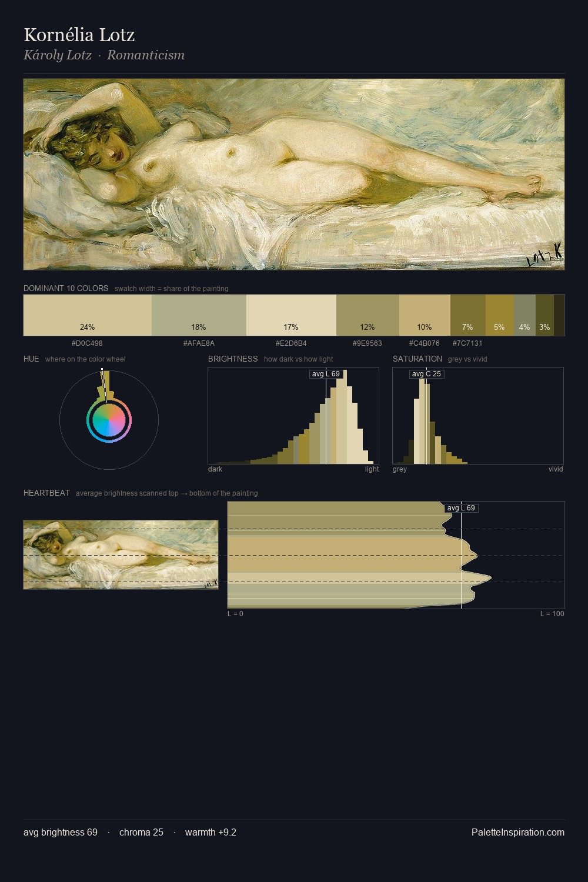The width and height of the screenshot is (588, 882).
Task: Click the brightness histogram chart
Action: pyautogui.click(x=293, y=416)
